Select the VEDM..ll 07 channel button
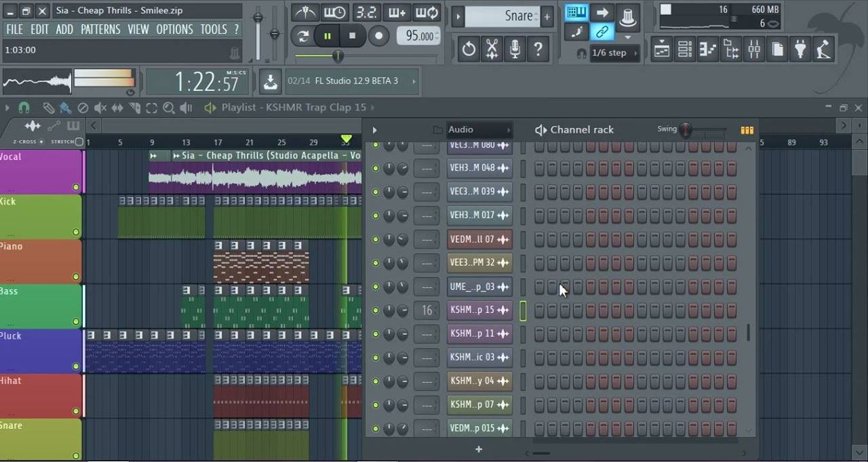Viewport: 868px width, 462px height. pyautogui.click(x=479, y=239)
